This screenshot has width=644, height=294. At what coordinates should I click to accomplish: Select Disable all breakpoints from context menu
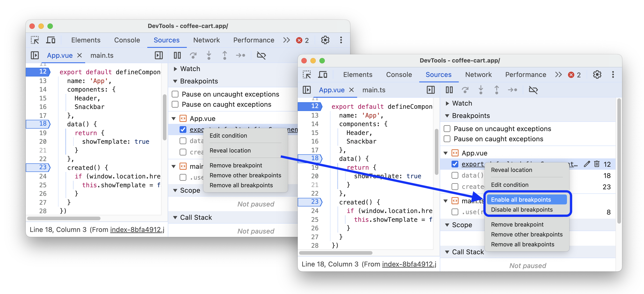(x=522, y=210)
